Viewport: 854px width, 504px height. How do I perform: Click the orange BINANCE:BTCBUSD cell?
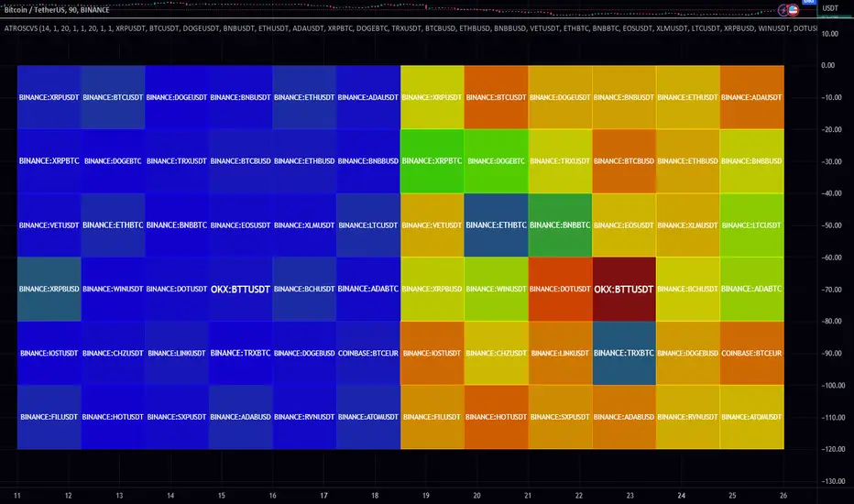(x=624, y=161)
